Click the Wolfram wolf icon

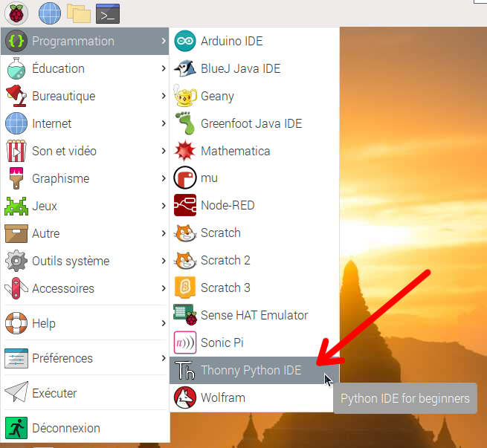click(185, 397)
